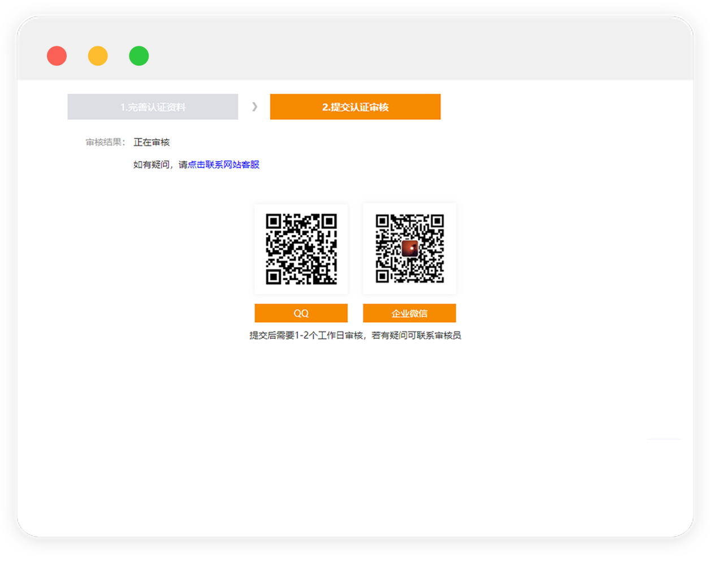Click the arrow chevron between the steps
This screenshot has width=710, height=588.
254,107
